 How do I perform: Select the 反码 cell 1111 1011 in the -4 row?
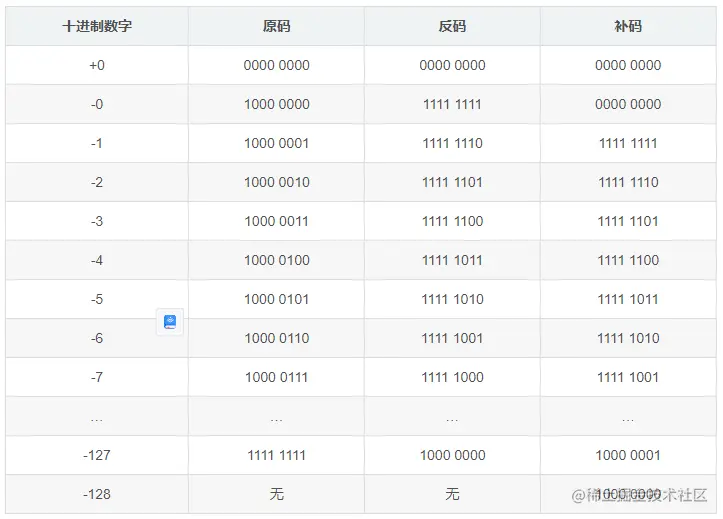tap(452, 260)
